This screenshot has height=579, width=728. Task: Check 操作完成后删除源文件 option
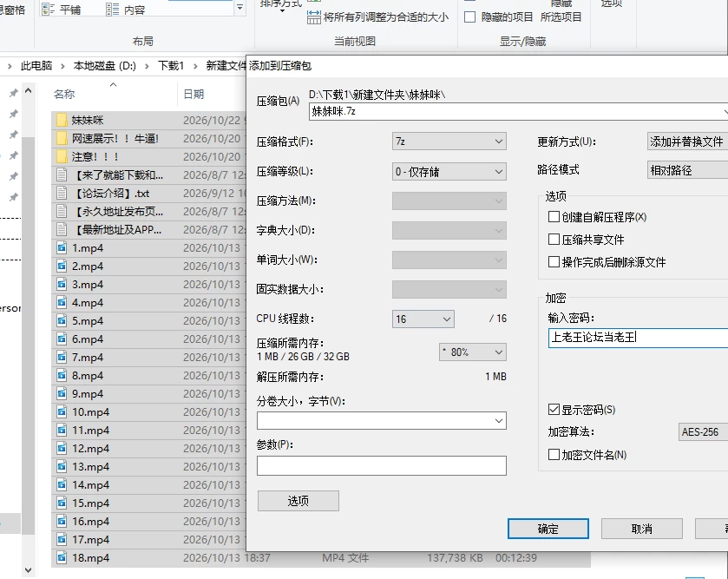tap(554, 261)
